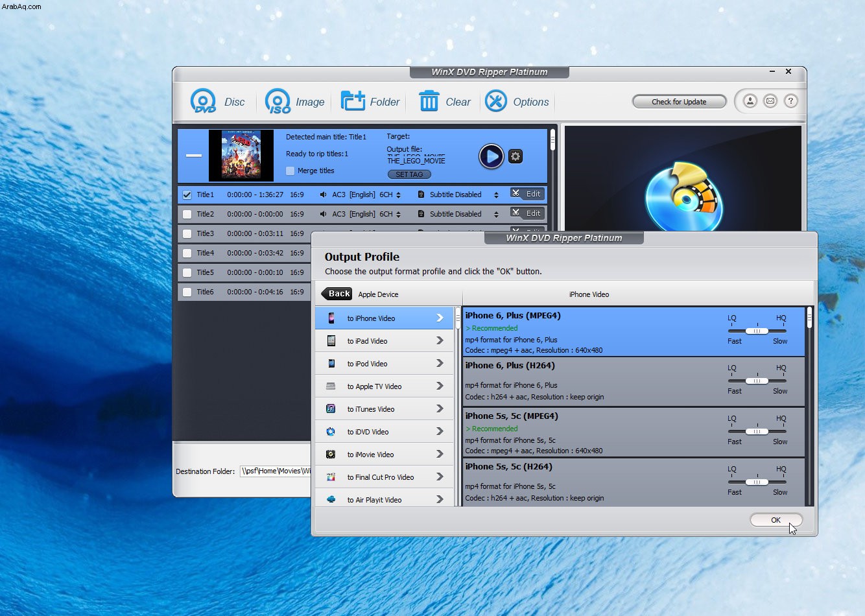Click Title2 audio speaker icon
The image size is (865, 616).
point(323,214)
